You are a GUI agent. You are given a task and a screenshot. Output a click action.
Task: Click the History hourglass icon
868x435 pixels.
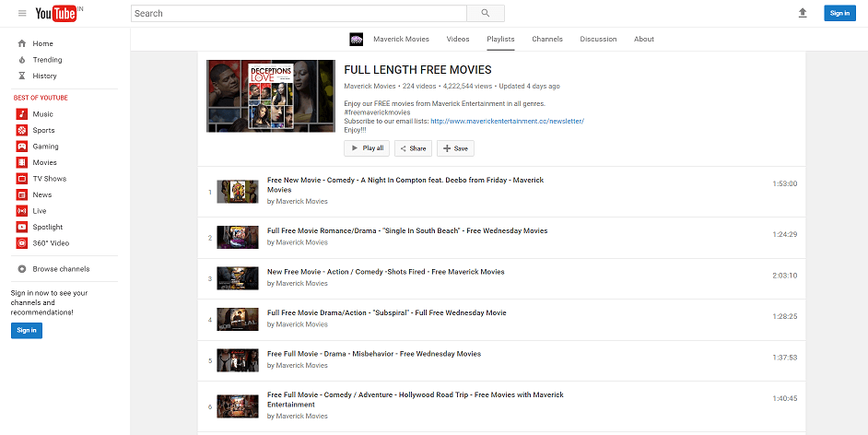click(x=21, y=76)
